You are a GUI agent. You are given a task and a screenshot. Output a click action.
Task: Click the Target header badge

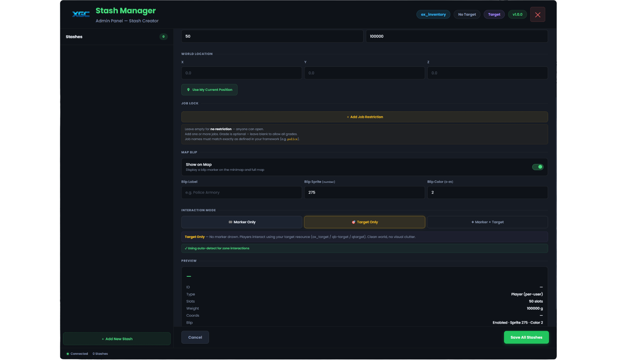click(x=494, y=14)
